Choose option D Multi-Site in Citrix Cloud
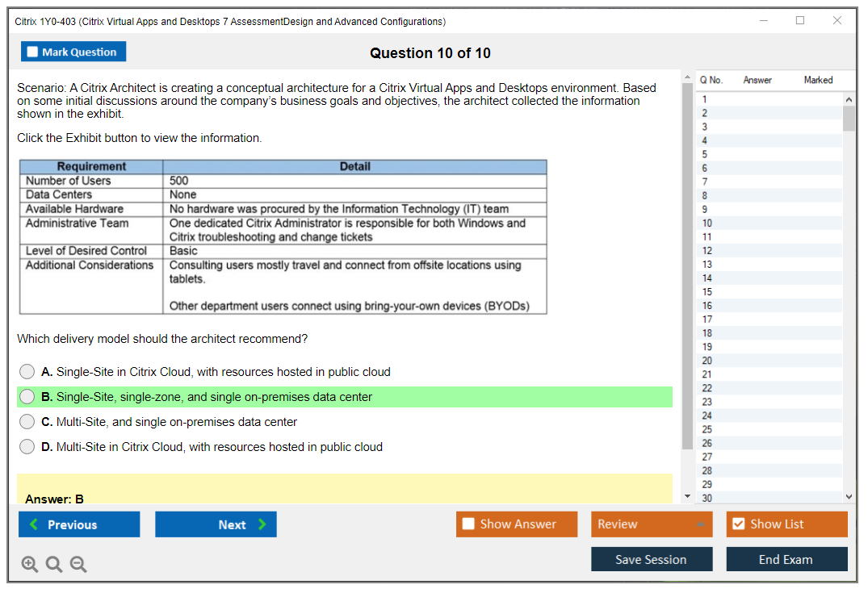The width and height of the screenshot is (868, 593). click(x=27, y=447)
